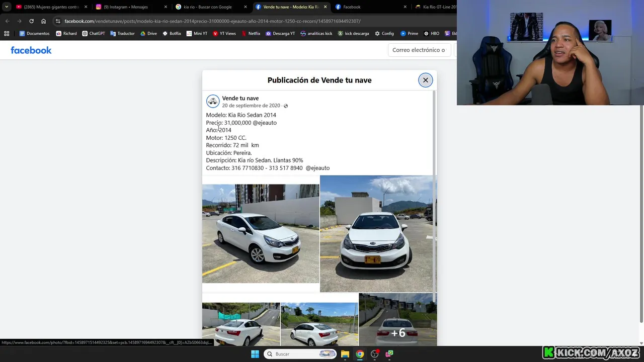
Task: Open the Mini YT bookmark
Action: click(x=197, y=34)
